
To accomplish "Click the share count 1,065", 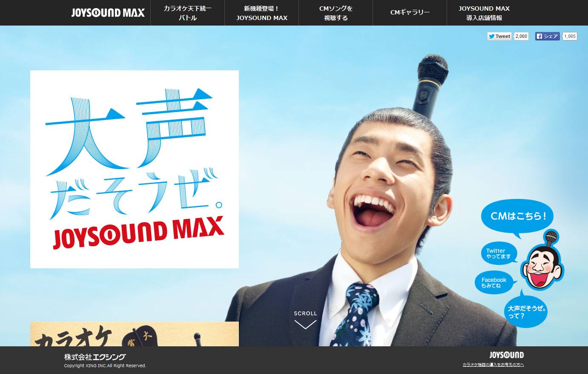I will (570, 36).
